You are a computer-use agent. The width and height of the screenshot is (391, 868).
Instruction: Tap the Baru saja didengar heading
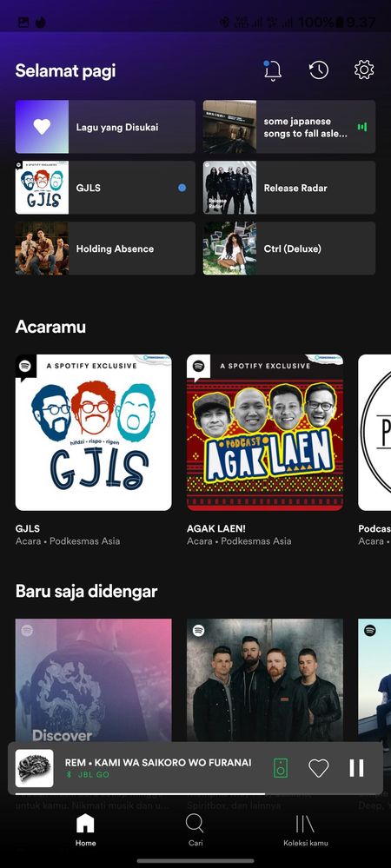[86, 591]
